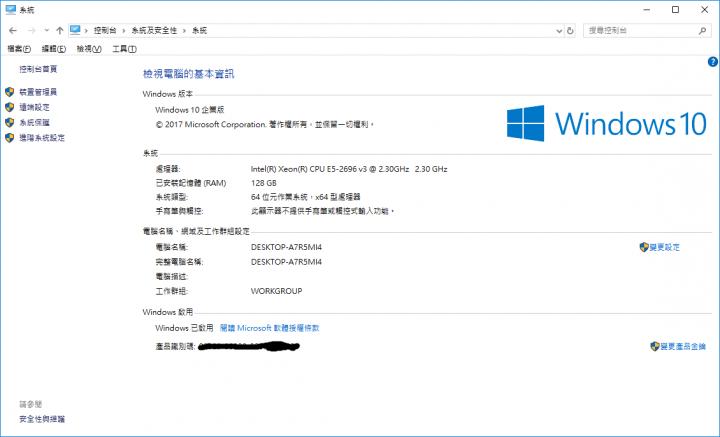Close the 系統 window
This screenshot has height=437, width=720.
pyautogui.click(x=704, y=10)
